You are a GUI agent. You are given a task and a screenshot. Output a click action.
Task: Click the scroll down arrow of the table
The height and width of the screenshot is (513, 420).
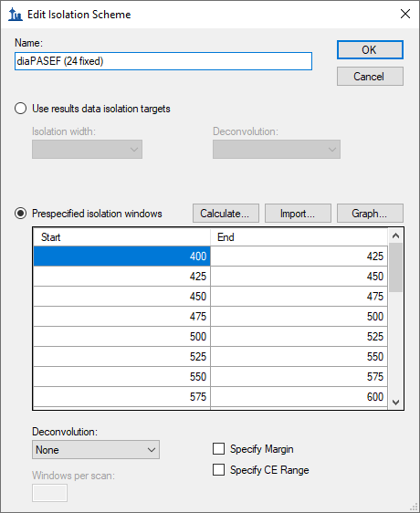point(395,402)
